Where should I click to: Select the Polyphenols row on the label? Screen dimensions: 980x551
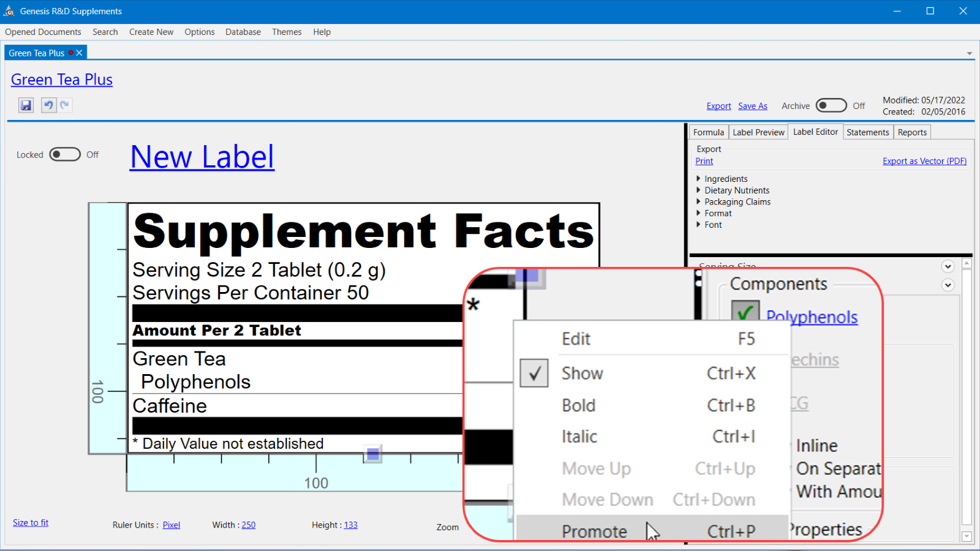click(195, 382)
